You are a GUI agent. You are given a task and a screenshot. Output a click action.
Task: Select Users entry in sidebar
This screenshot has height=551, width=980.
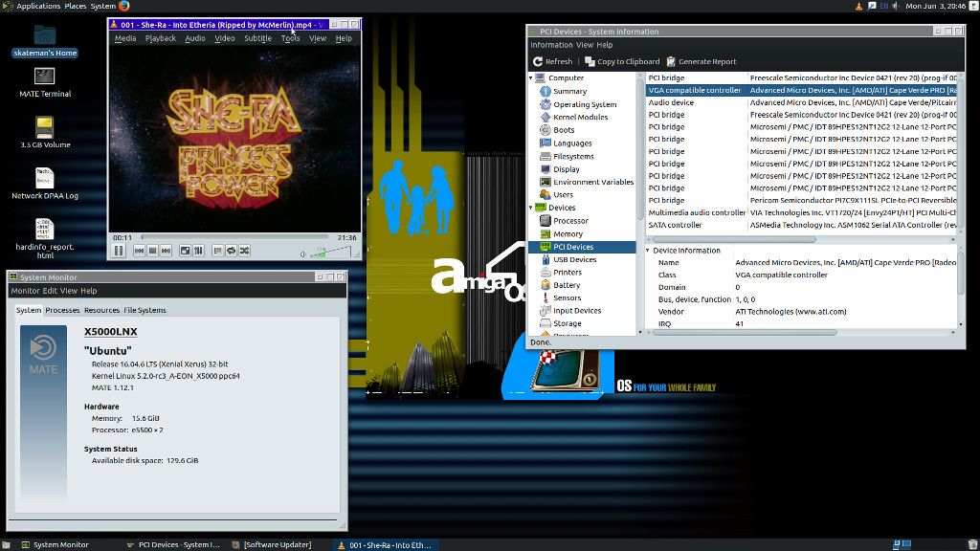563,194
